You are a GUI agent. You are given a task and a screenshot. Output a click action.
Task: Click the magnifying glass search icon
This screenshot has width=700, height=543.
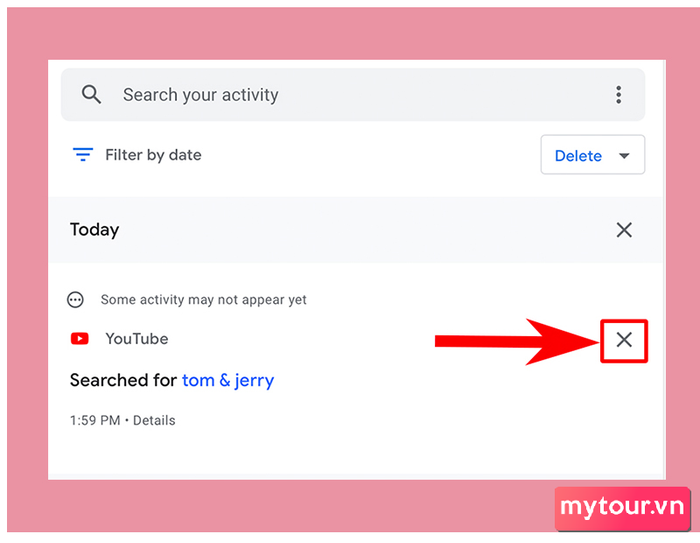[x=91, y=95]
